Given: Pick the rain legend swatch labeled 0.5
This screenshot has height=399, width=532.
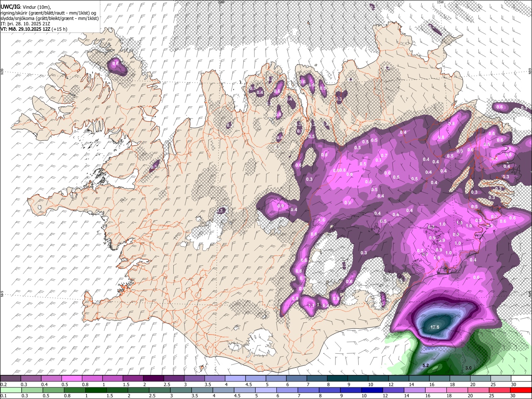Looking at the screenshot, I should 53,390.
